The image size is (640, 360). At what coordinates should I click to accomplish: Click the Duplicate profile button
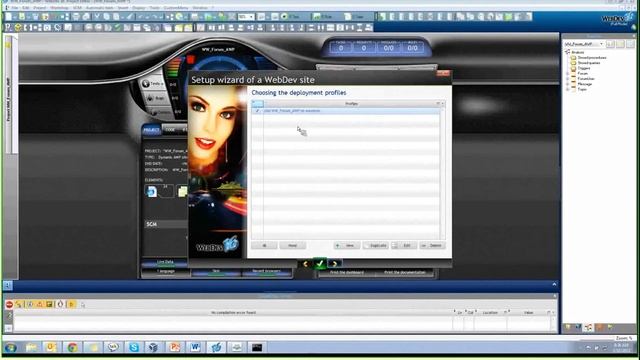376,245
